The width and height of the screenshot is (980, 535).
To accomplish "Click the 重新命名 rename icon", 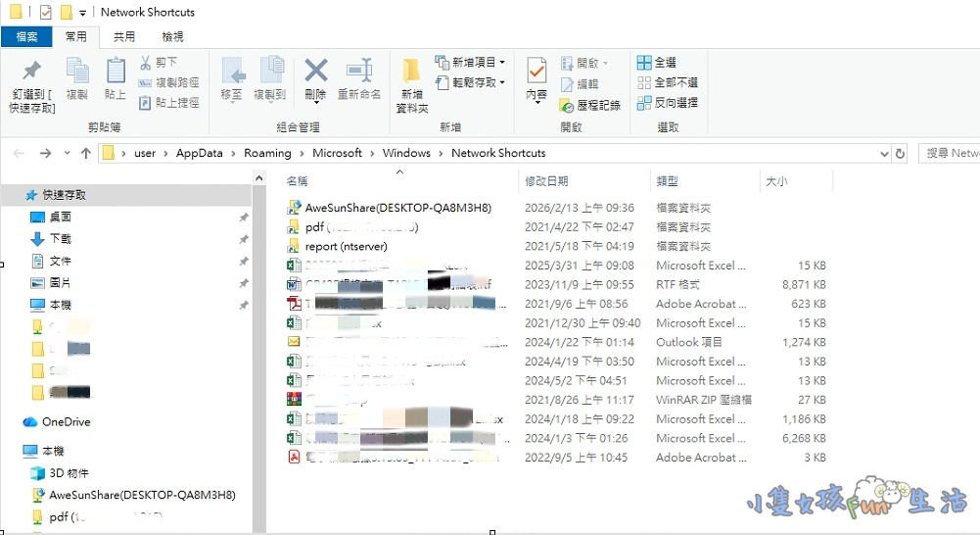I will 359,71.
